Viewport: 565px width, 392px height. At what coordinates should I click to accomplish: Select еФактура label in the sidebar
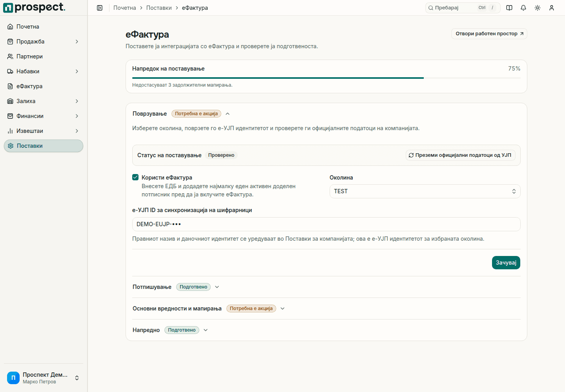tap(29, 86)
